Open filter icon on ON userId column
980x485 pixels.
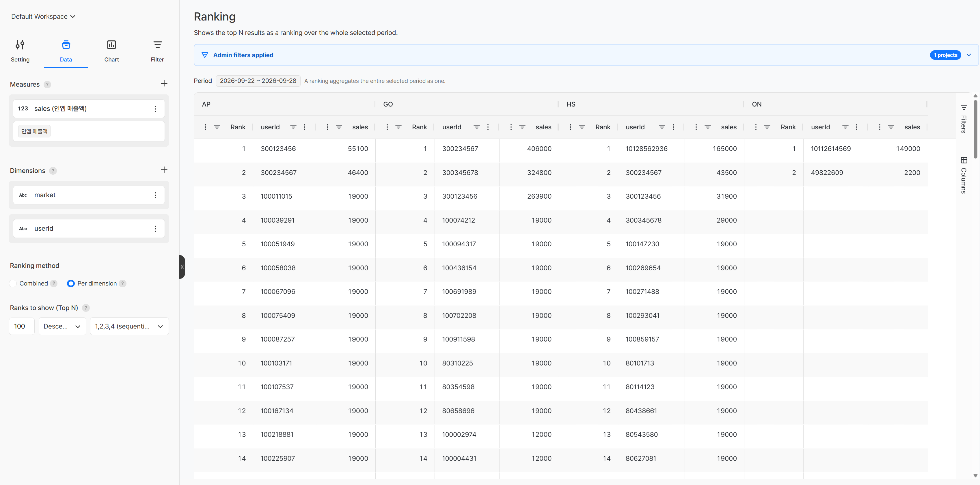point(845,127)
